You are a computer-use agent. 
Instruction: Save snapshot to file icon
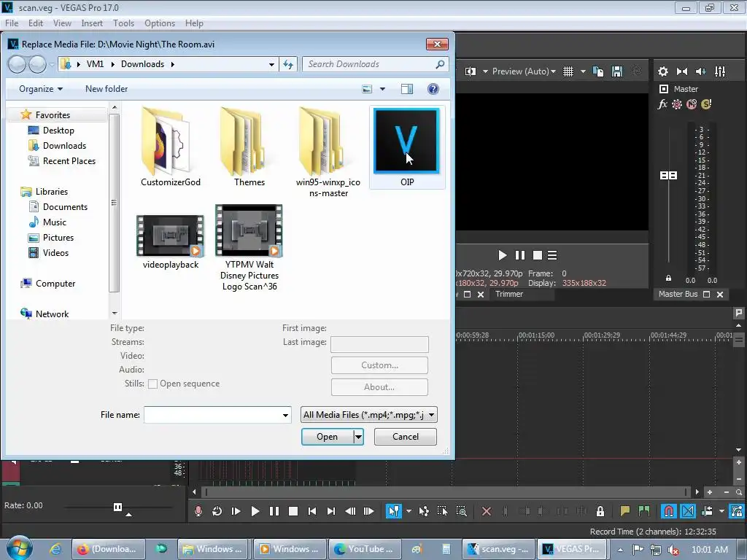point(617,71)
